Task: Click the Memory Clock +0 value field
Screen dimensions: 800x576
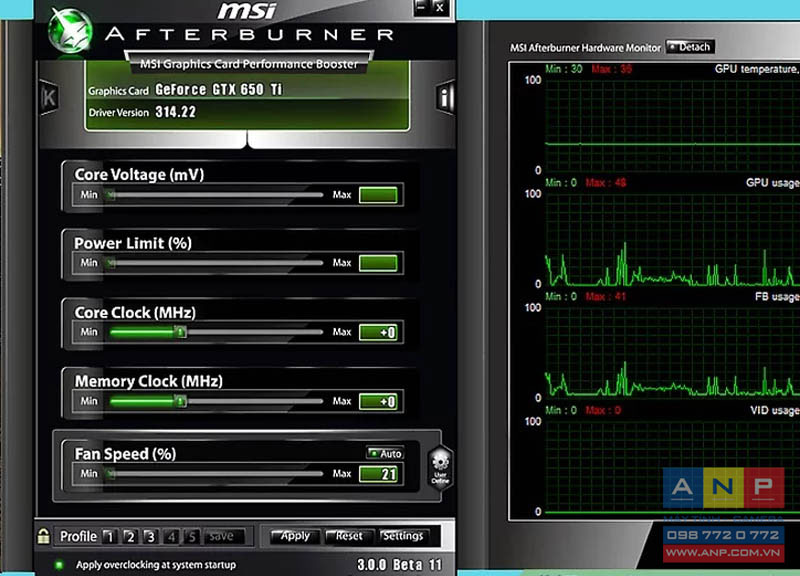Action: (x=378, y=402)
